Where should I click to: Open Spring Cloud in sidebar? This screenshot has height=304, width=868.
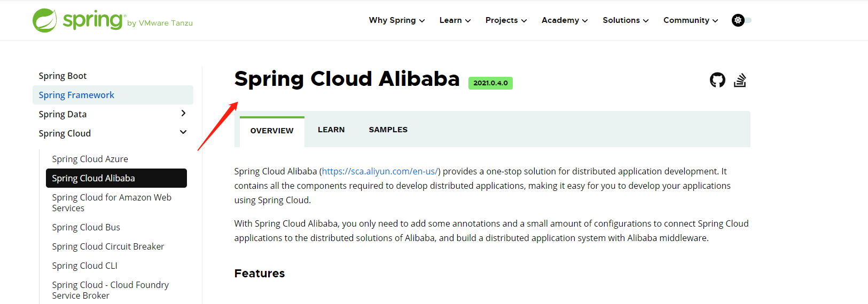(x=65, y=133)
